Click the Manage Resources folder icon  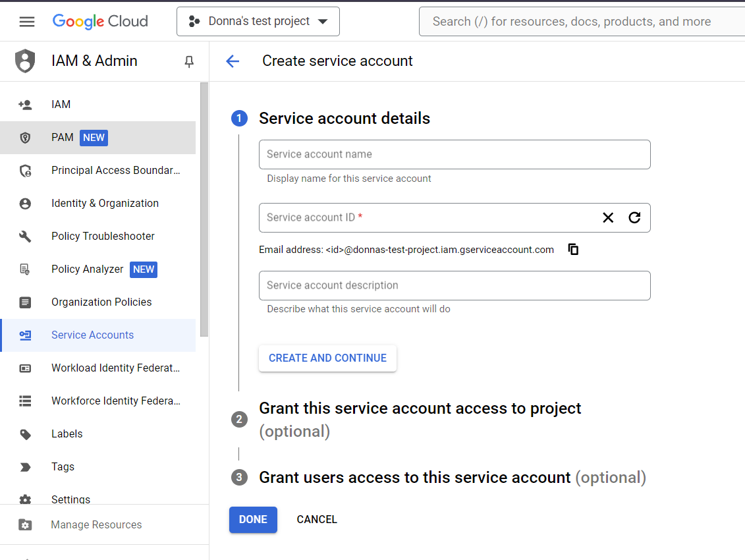[x=25, y=525]
